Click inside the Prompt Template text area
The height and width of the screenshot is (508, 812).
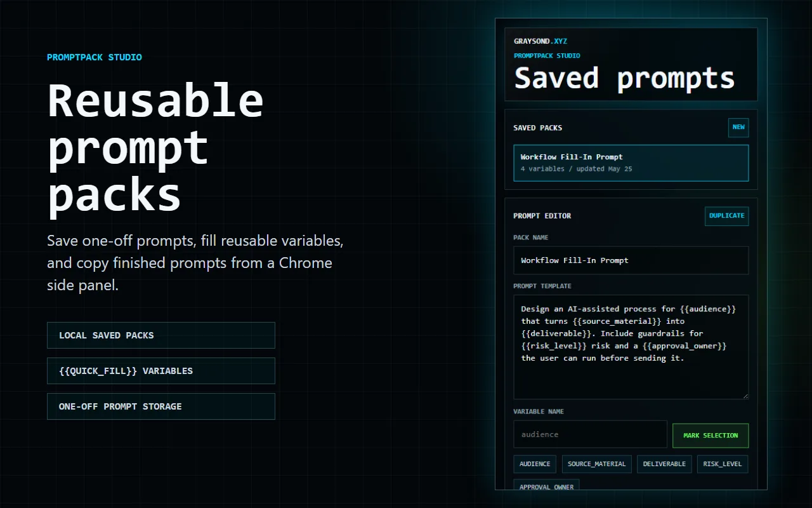pos(631,347)
